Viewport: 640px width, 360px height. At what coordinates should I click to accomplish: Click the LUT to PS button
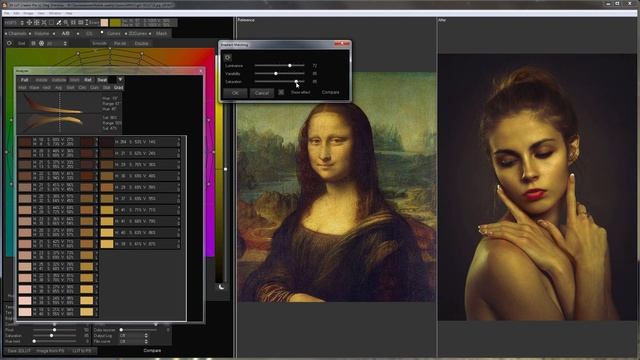point(82,351)
